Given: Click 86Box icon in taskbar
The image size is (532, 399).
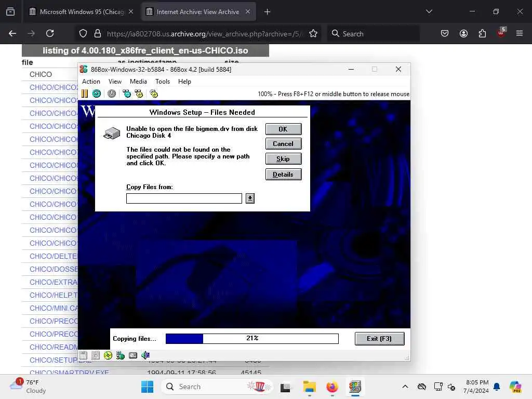Looking at the screenshot, I should [x=355, y=387].
